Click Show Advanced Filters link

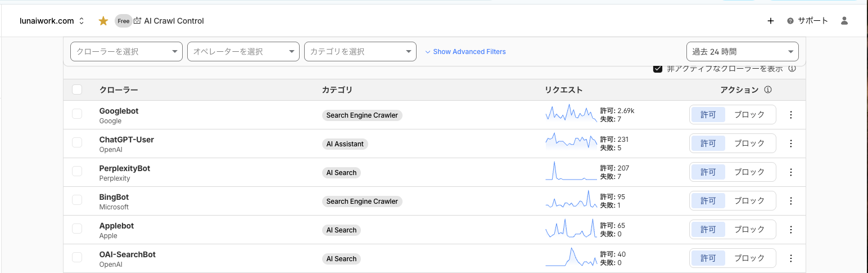pyautogui.click(x=465, y=52)
